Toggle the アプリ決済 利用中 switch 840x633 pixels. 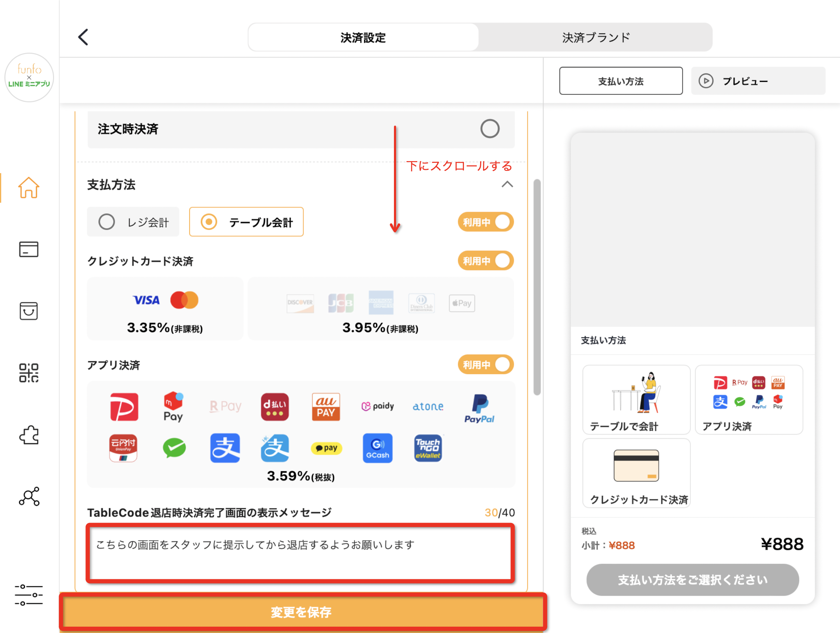coord(486,365)
